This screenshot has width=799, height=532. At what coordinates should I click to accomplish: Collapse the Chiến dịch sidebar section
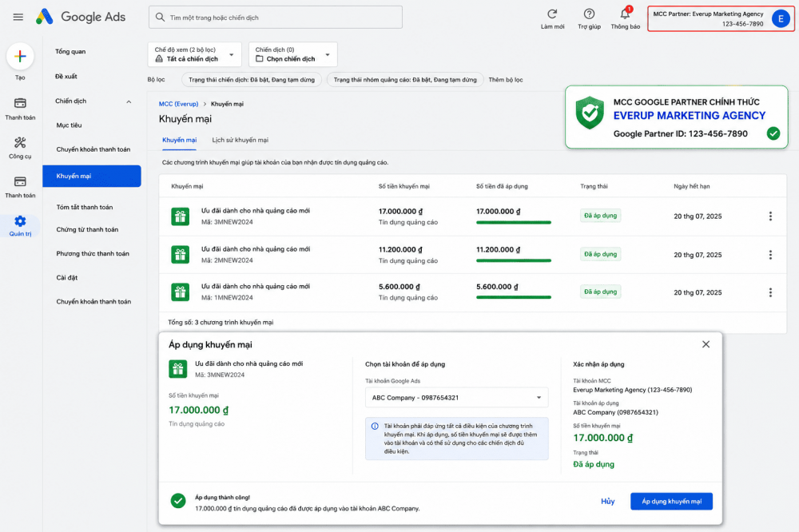(x=129, y=101)
